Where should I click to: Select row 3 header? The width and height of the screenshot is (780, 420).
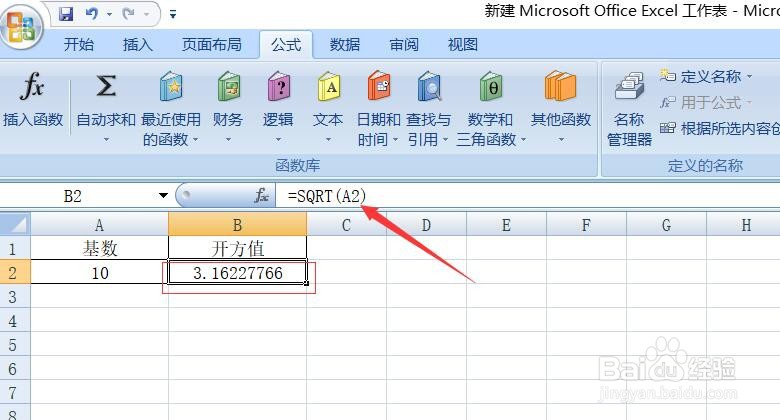click(15, 296)
